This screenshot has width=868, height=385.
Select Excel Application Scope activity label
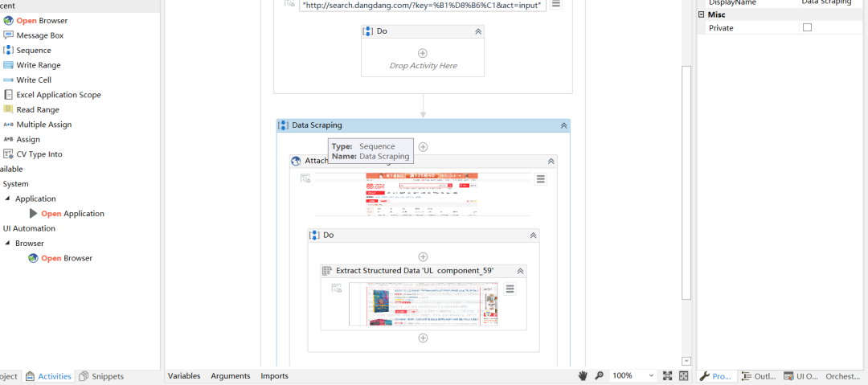(59, 95)
